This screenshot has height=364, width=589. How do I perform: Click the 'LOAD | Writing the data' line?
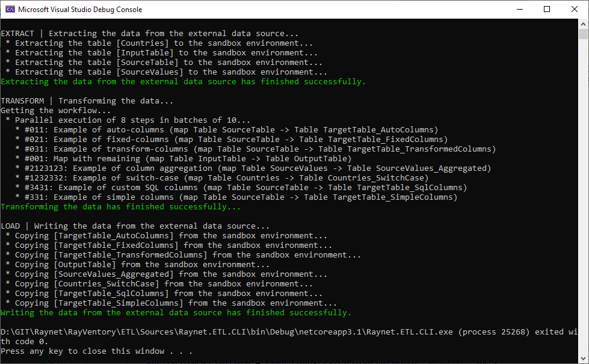pyautogui.click(x=135, y=226)
